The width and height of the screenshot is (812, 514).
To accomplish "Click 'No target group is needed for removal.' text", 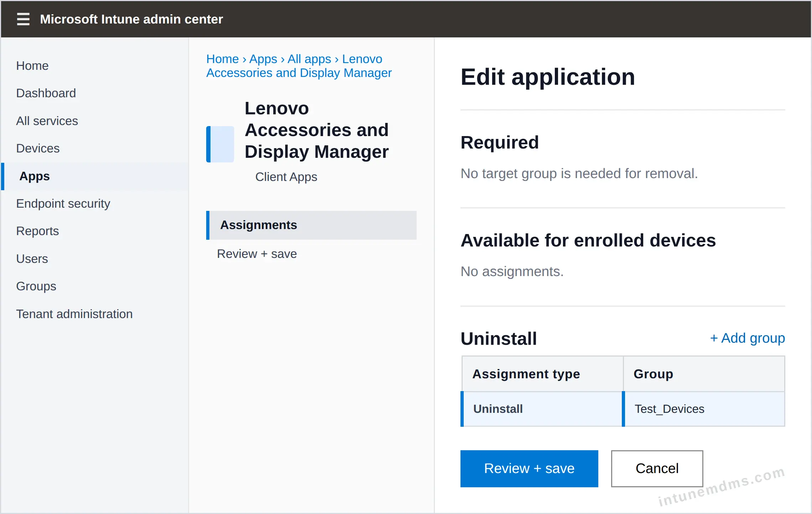I will pyautogui.click(x=579, y=173).
